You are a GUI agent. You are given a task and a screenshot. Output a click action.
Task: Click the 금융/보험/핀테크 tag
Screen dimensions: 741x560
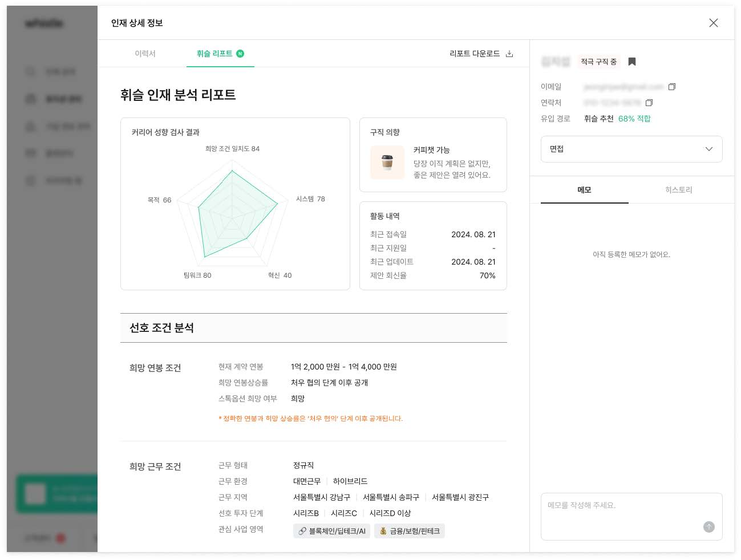pos(410,531)
